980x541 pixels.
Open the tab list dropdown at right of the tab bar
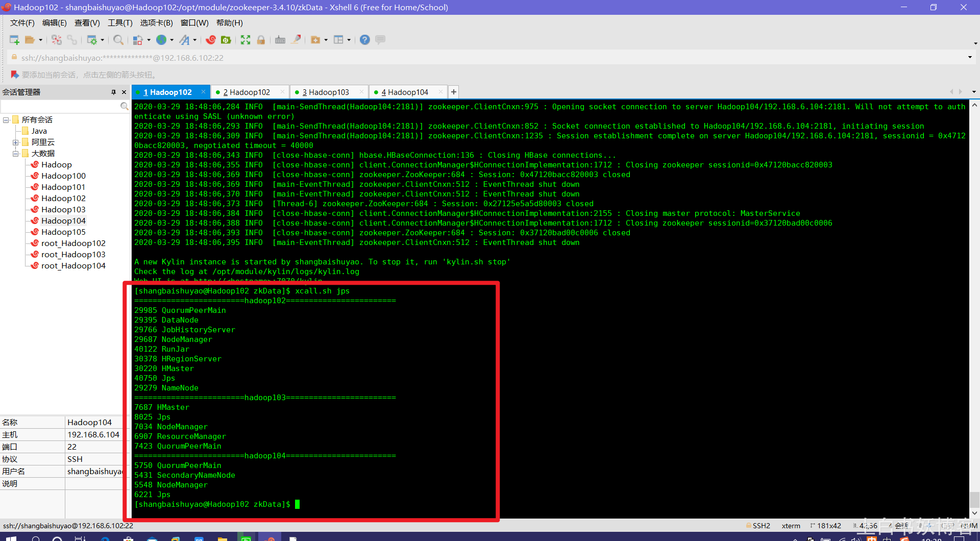[x=974, y=92]
